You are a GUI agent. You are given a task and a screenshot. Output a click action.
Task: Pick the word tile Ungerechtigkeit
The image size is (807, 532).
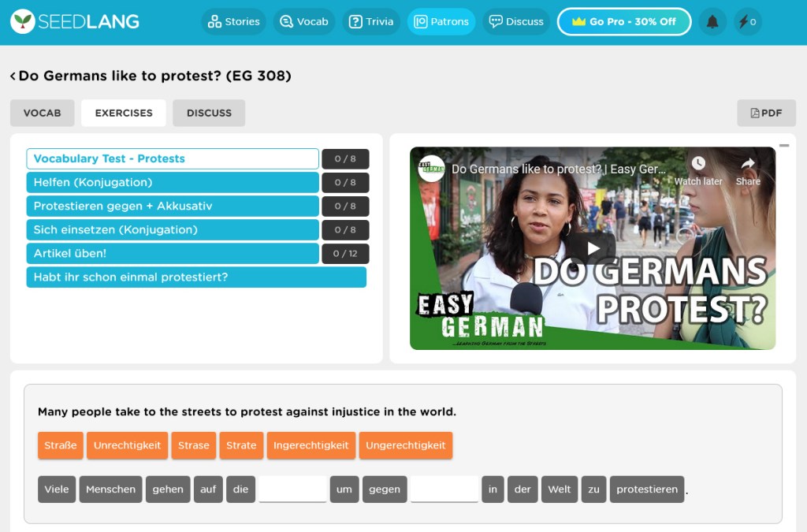click(x=405, y=445)
